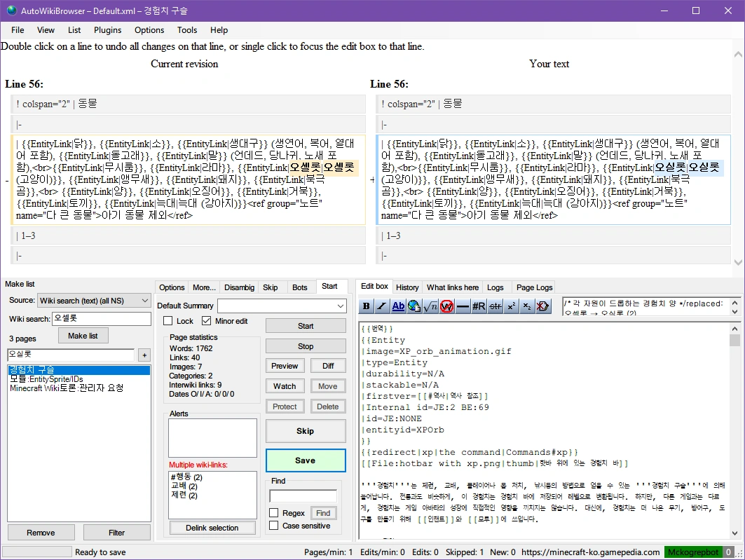
Task: Select 교배 (2) in multiple wiki-links
Action: [184, 486]
